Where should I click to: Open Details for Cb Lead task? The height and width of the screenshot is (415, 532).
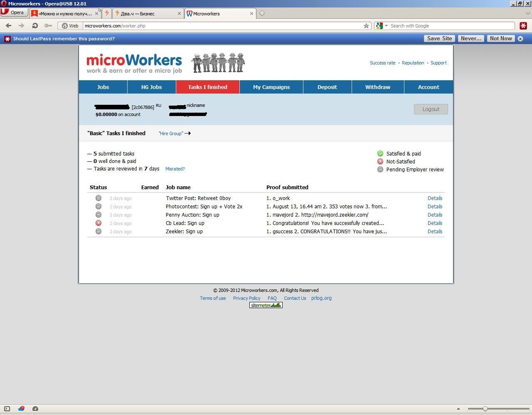coord(435,223)
